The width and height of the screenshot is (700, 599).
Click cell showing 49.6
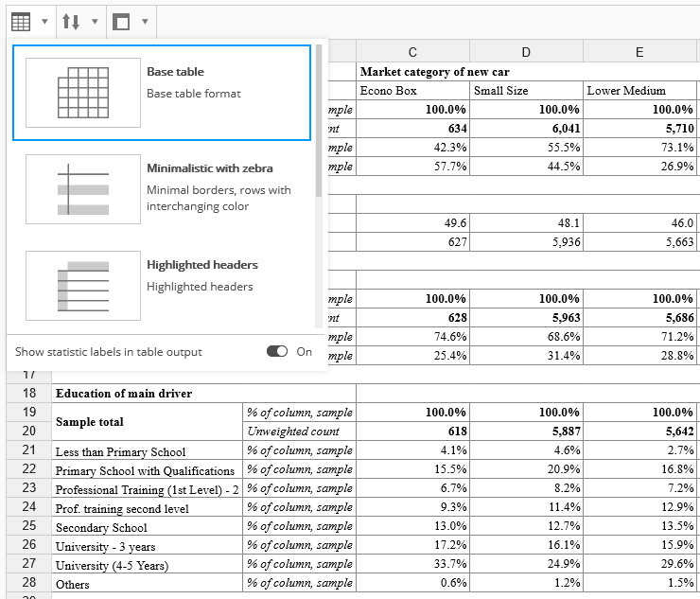tap(413, 223)
